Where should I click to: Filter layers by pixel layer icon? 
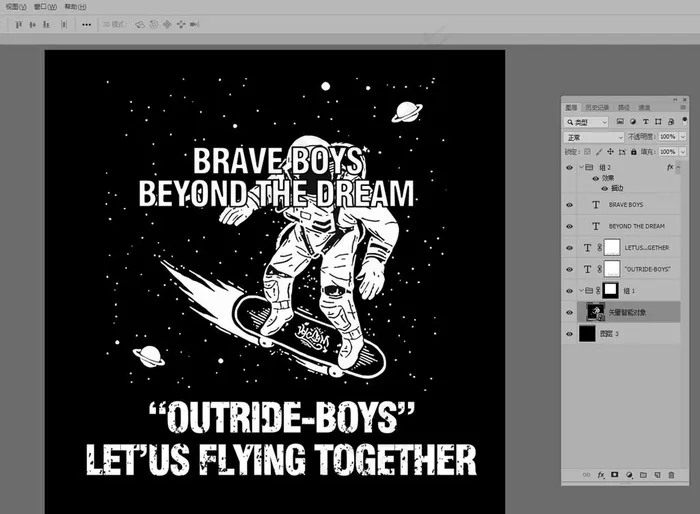[620, 121]
